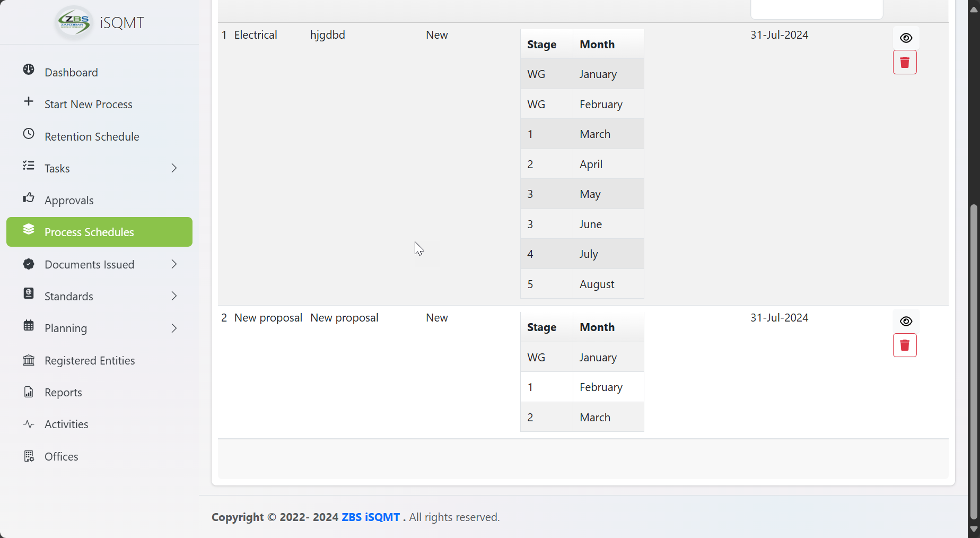This screenshot has height=538, width=980.
Task: Open the Offices menu item
Action: click(61, 456)
